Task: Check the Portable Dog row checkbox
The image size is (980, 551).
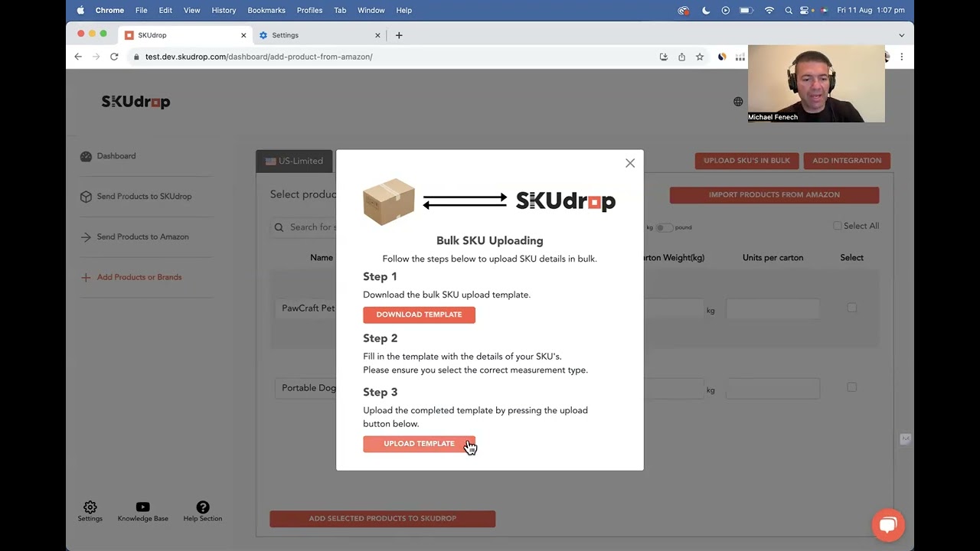Action: pos(851,387)
